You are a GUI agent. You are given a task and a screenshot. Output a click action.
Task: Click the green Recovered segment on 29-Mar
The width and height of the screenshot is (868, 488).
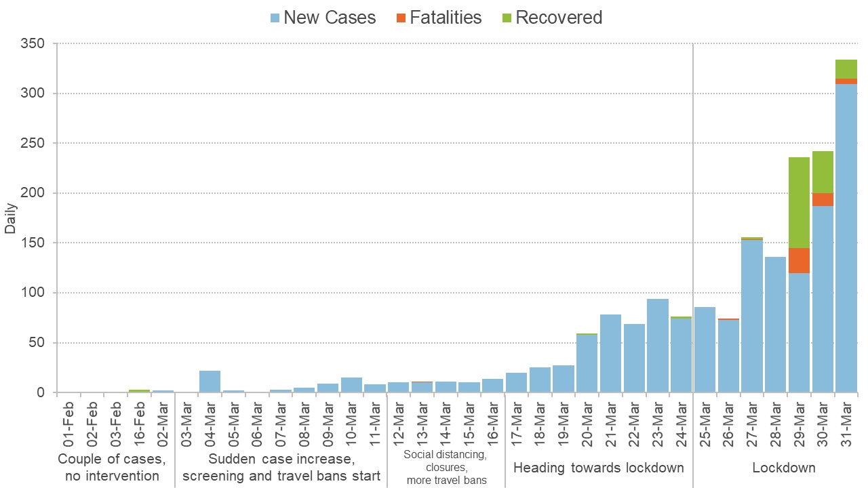tap(799, 203)
